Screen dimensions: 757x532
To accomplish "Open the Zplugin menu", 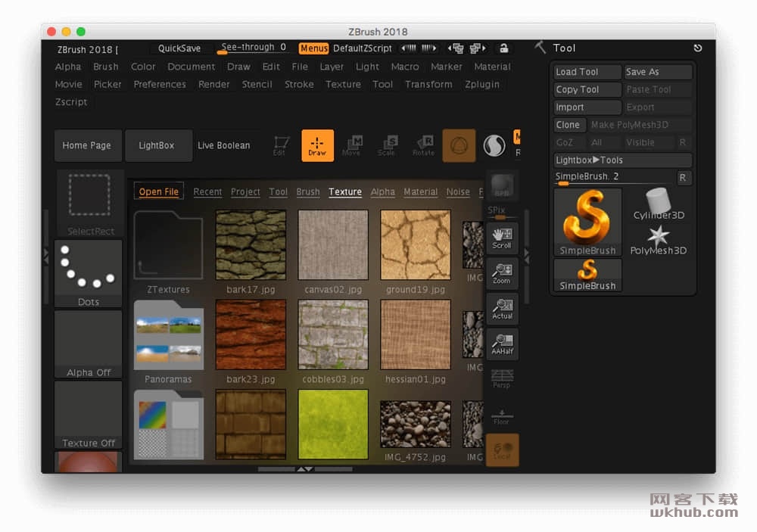I will pos(482,85).
